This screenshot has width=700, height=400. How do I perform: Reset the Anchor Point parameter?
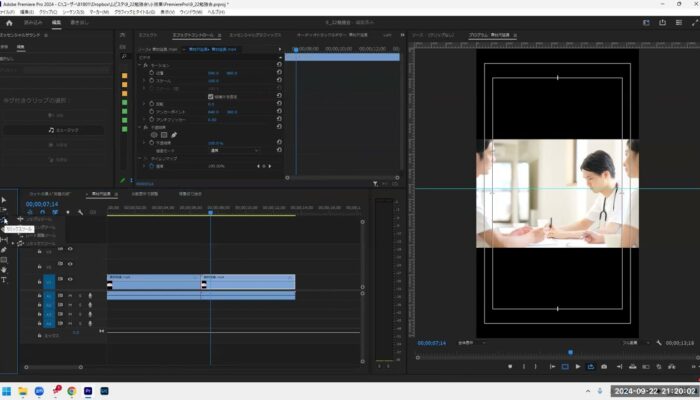[279, 111]
